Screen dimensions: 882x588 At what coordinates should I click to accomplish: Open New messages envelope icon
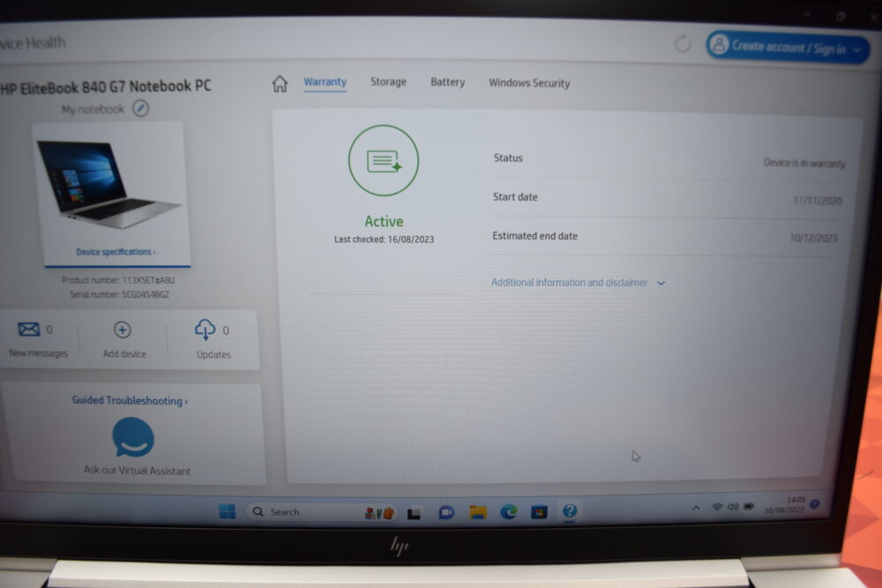tap(29, 329)
